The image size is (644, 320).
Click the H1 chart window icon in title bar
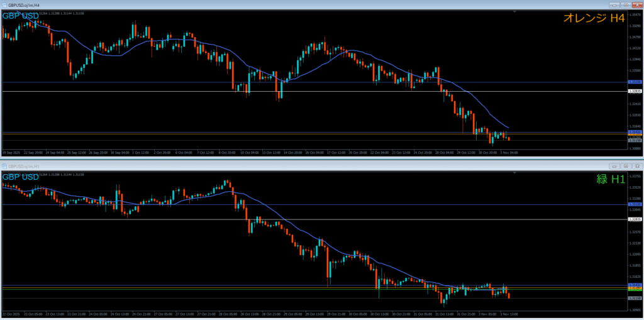click(4, 166)
